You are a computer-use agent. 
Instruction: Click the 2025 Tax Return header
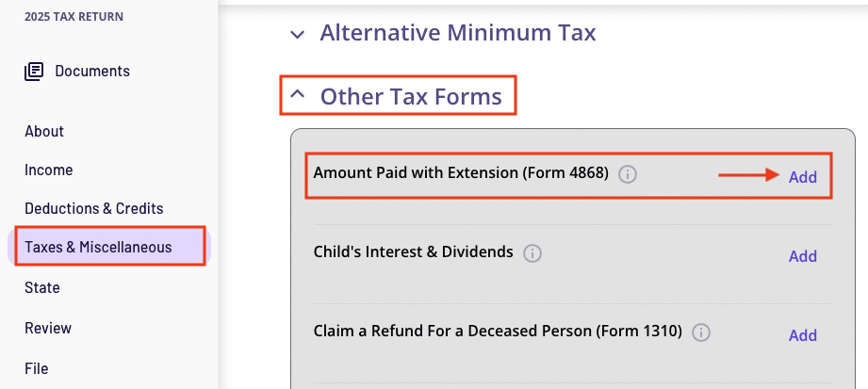coord(74,17)
